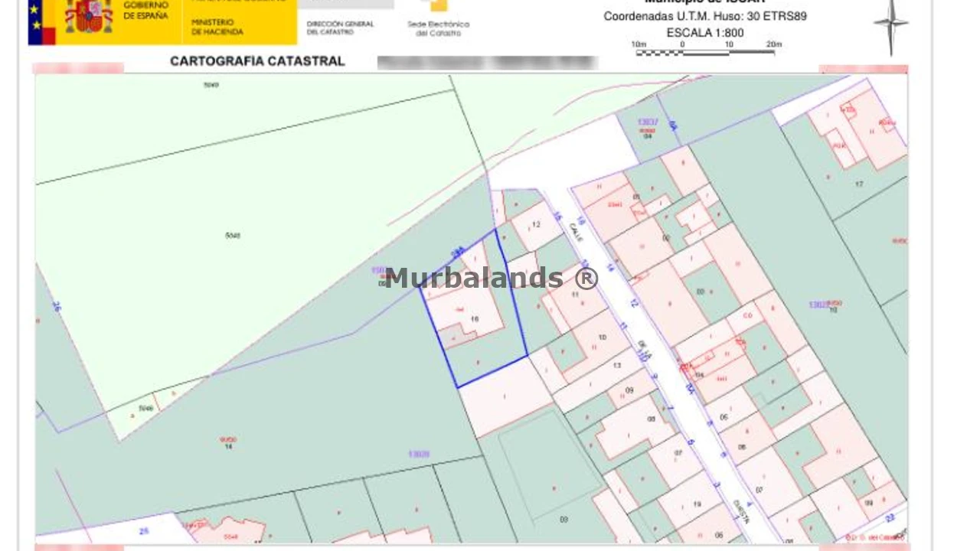Image resolution: width=980 pixels, height=551 pixels.
Task: Select the ESCALA 1:800 text
Action: (704, 33)
